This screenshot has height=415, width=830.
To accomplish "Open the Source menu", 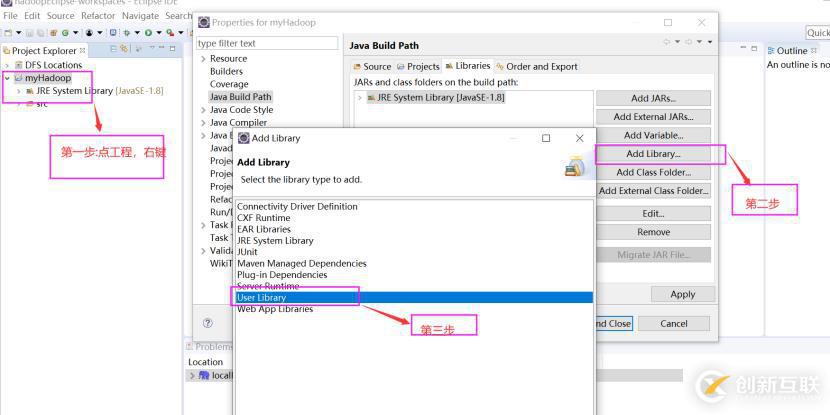I will pos(60,16).
